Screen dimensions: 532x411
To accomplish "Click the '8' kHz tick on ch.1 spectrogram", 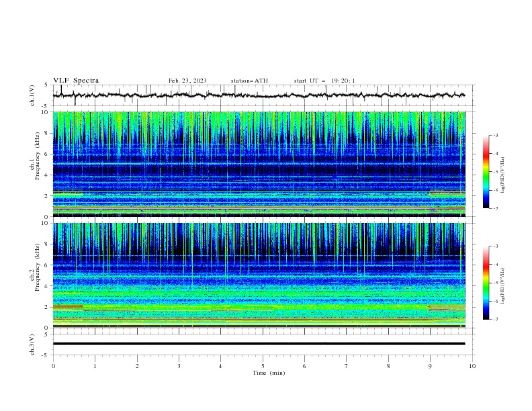I will click(47, 133).
